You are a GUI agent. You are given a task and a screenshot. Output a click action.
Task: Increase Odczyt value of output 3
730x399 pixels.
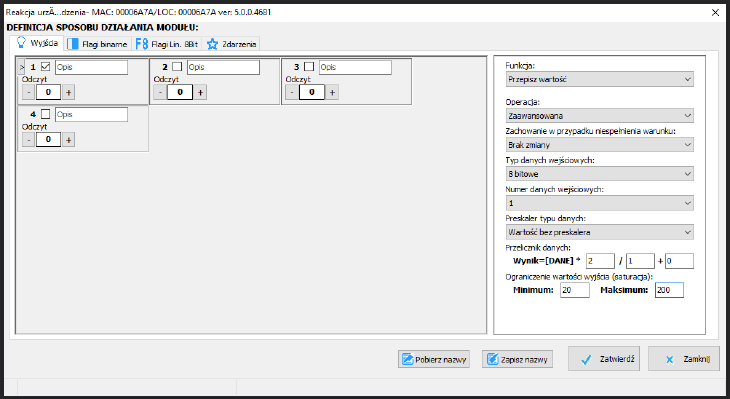click(x=332, y=92)
